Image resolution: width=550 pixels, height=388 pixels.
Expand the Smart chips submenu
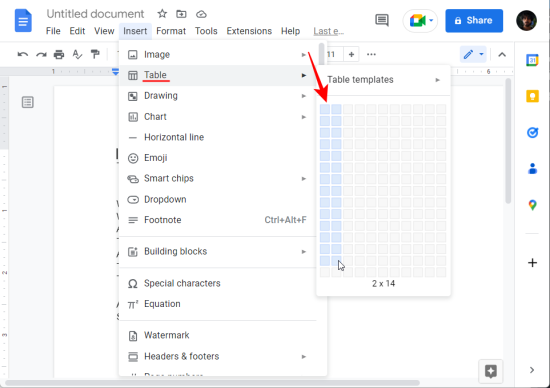217,179
